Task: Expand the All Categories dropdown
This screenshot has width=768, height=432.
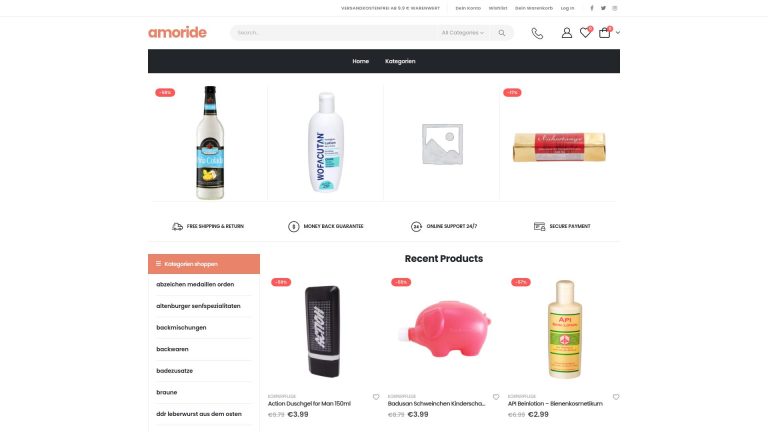Action: 462,33
